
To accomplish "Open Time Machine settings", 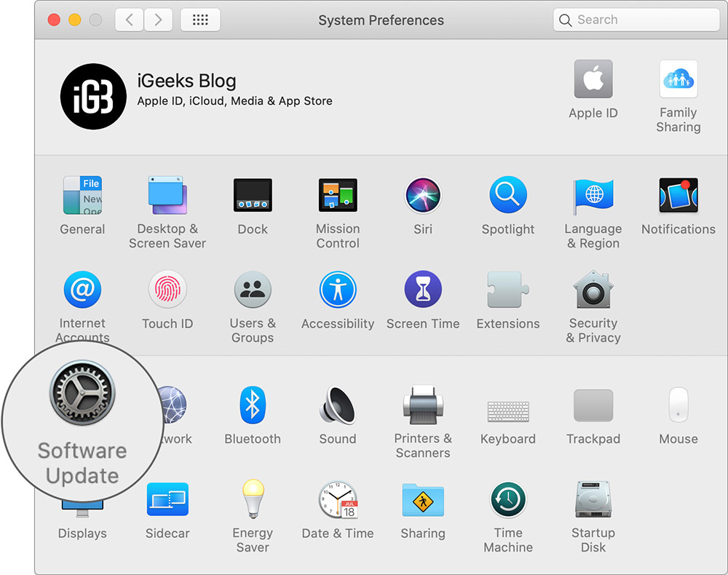I will tap(508, 499).
